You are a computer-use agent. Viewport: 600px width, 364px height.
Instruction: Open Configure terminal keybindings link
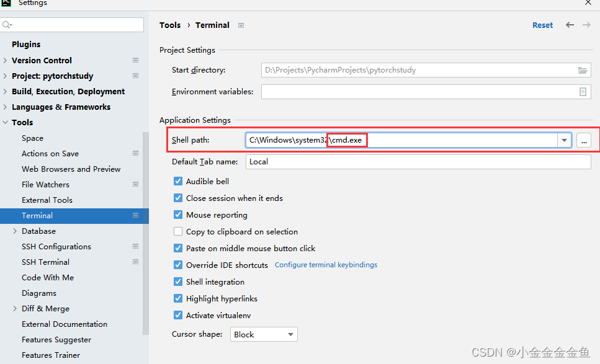pos(326,265)
